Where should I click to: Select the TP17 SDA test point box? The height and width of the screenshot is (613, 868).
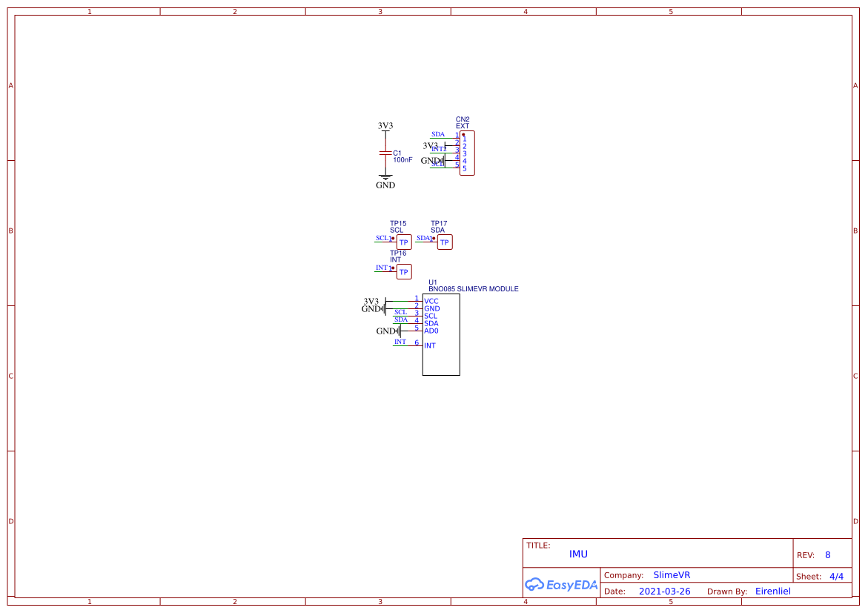(445, 242)
